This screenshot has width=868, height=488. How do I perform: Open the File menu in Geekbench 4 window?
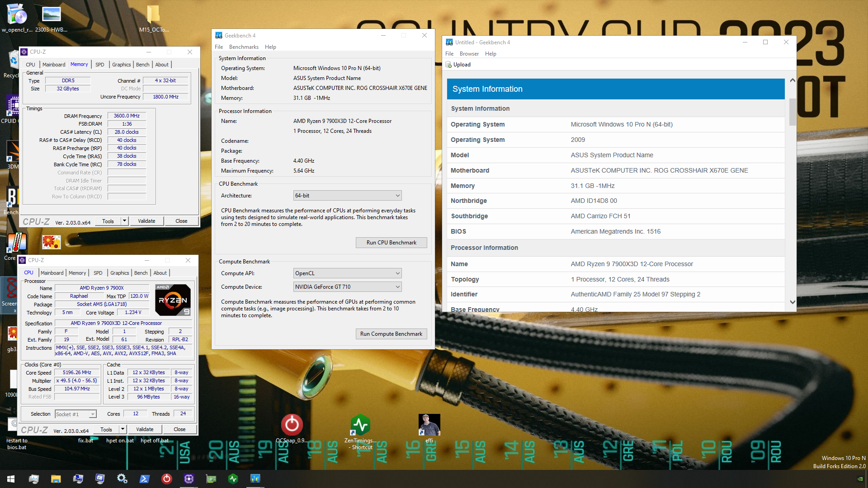219,47
